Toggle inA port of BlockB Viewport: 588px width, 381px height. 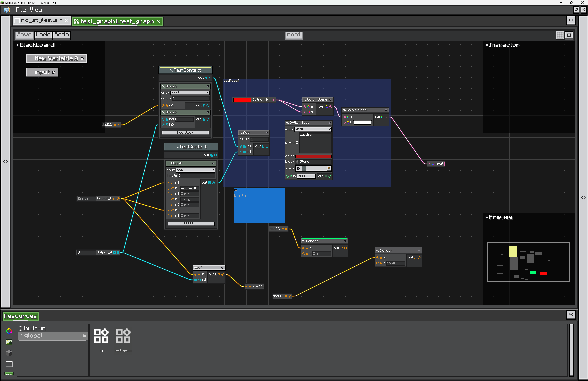163,119
